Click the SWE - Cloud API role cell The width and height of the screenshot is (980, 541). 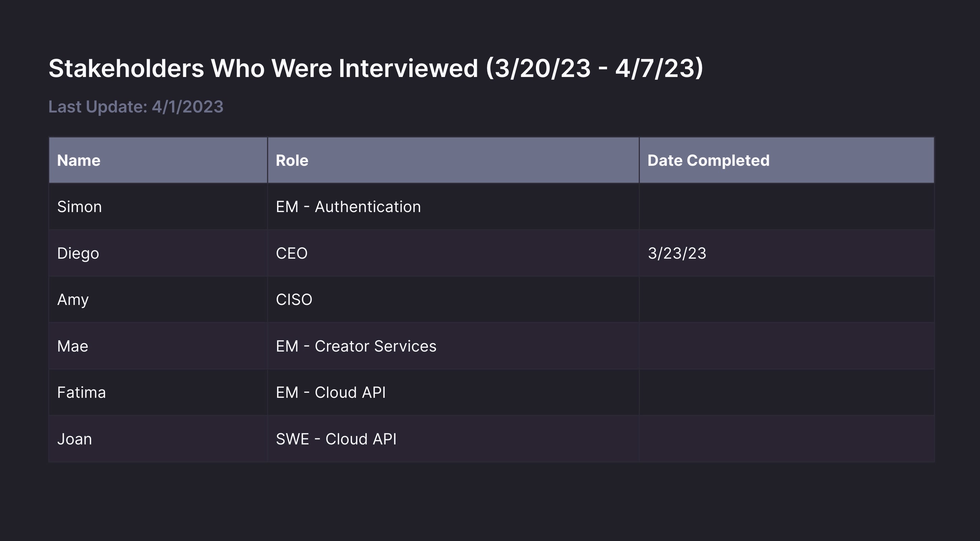453,439
